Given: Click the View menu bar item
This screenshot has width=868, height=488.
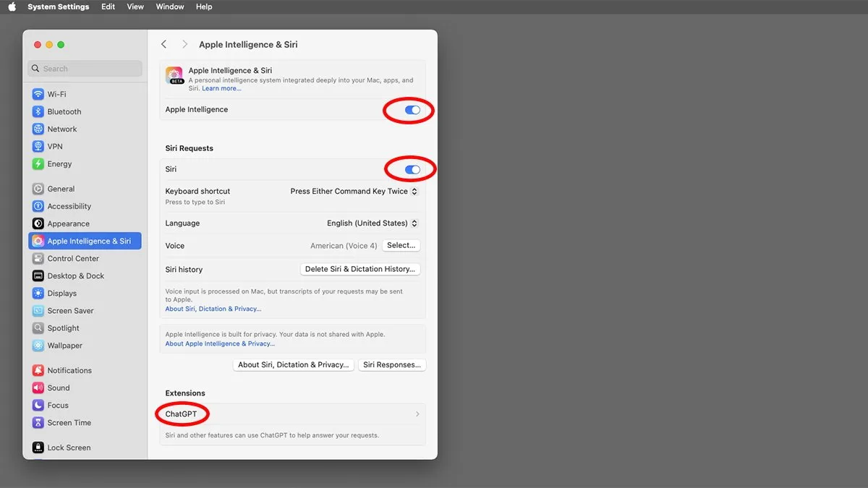Looking at the screenshot, I should [x=135, y=6].
